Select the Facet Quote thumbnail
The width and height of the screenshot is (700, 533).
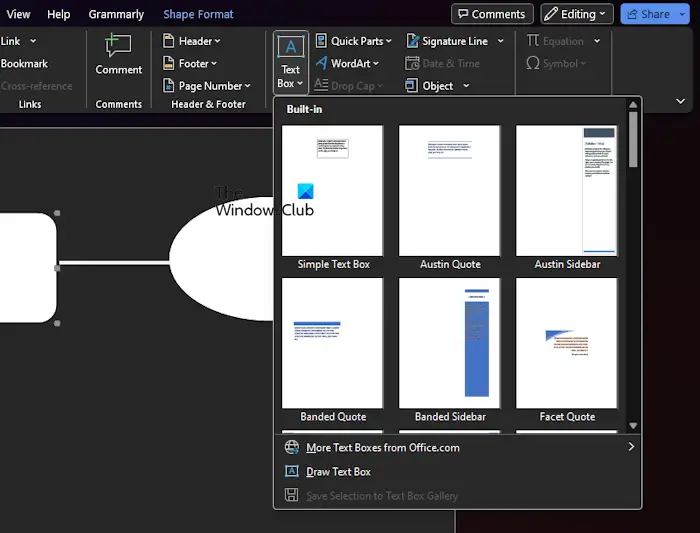[567, 343]
